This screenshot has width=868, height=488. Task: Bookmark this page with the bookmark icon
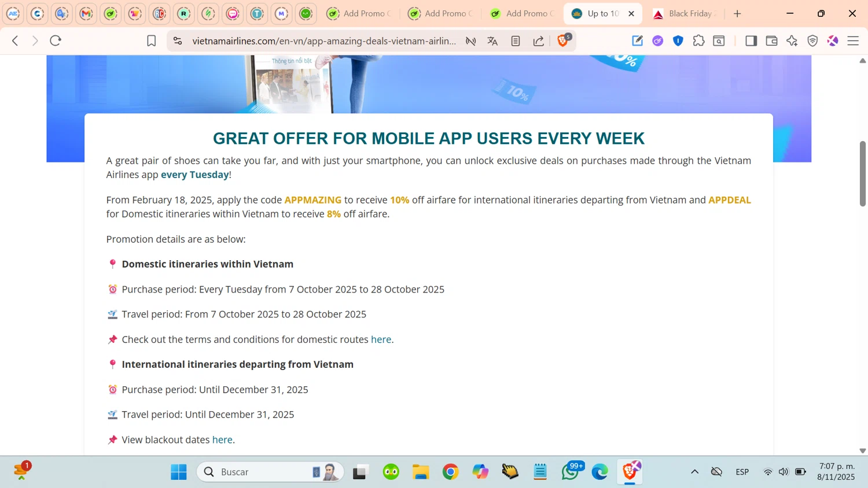[151, 40]
